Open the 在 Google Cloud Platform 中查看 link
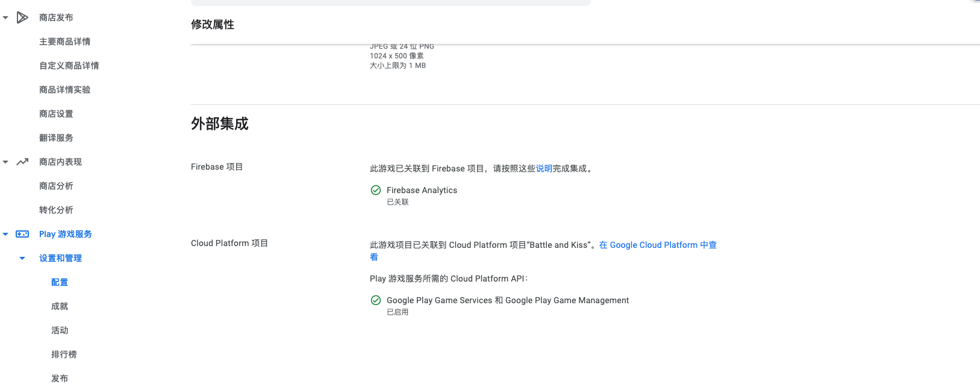Screen dimensions: 980x385 tap(658, 245)
